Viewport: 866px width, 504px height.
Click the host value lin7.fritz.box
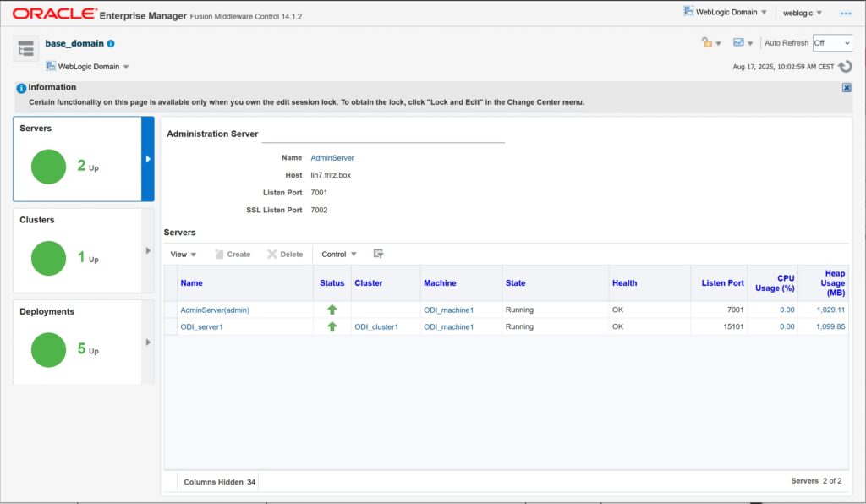pos(331,175)
